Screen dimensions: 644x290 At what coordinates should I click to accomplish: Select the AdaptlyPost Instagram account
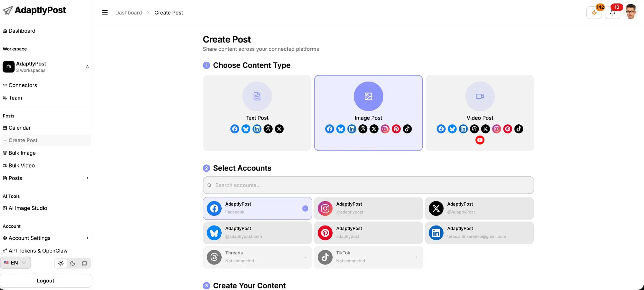click(369, 208)
